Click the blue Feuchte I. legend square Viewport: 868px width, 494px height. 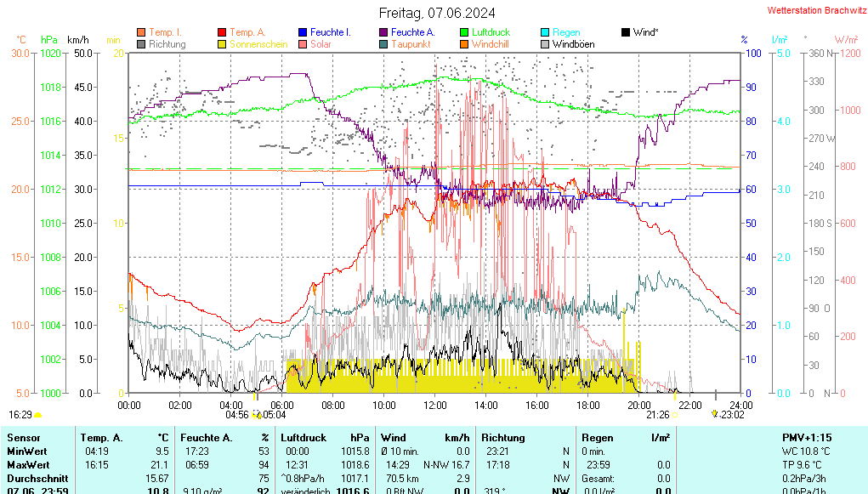[x=304, y=32]
